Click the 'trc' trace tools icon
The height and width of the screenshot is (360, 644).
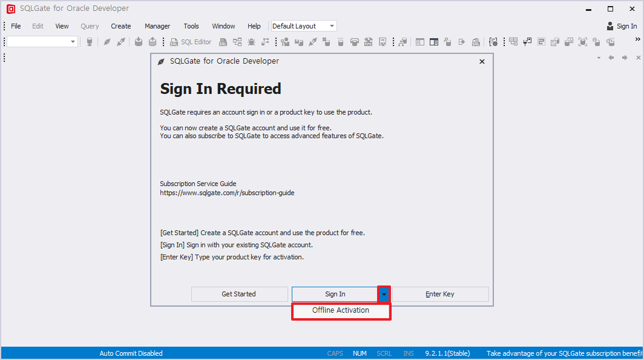coord(369,42)
